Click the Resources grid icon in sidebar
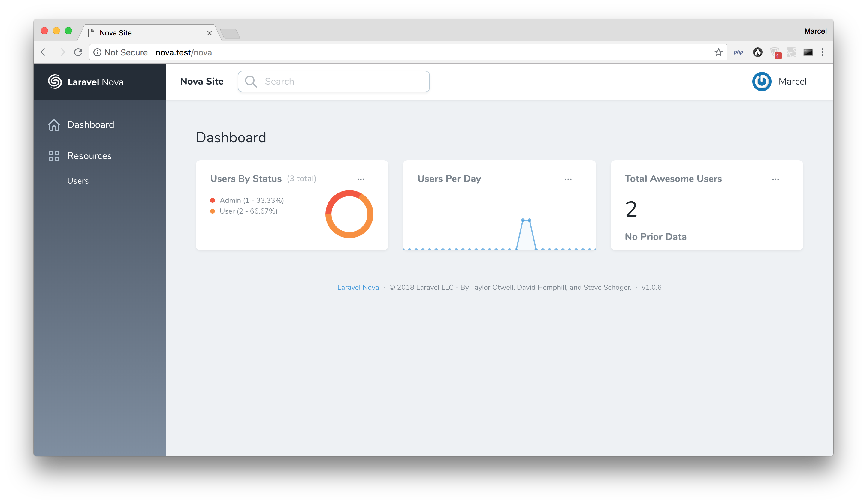Screen dimensions: 867x504 [x=54, y=156]
